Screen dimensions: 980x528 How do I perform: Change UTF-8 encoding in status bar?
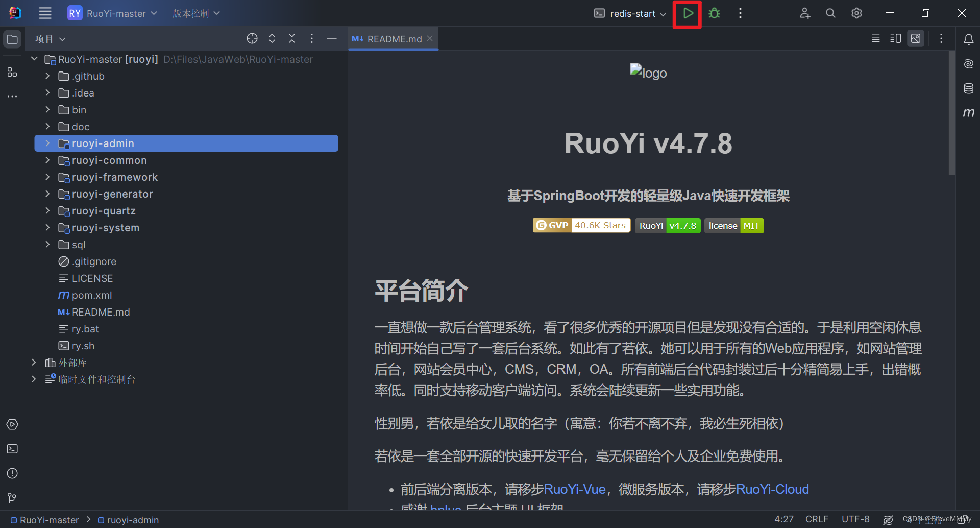855,519
